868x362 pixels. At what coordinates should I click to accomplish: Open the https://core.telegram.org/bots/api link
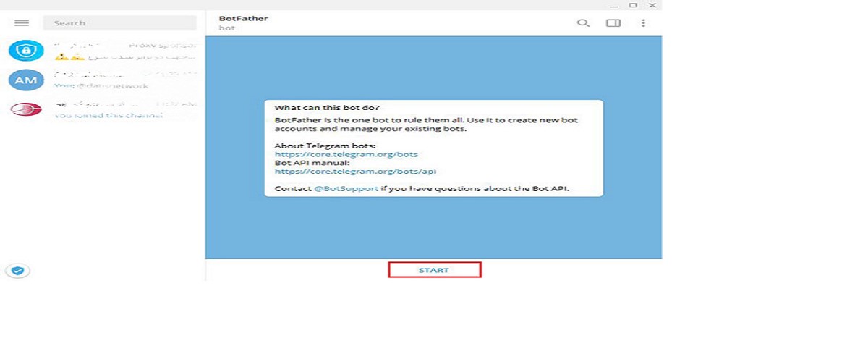click(355, 172)
